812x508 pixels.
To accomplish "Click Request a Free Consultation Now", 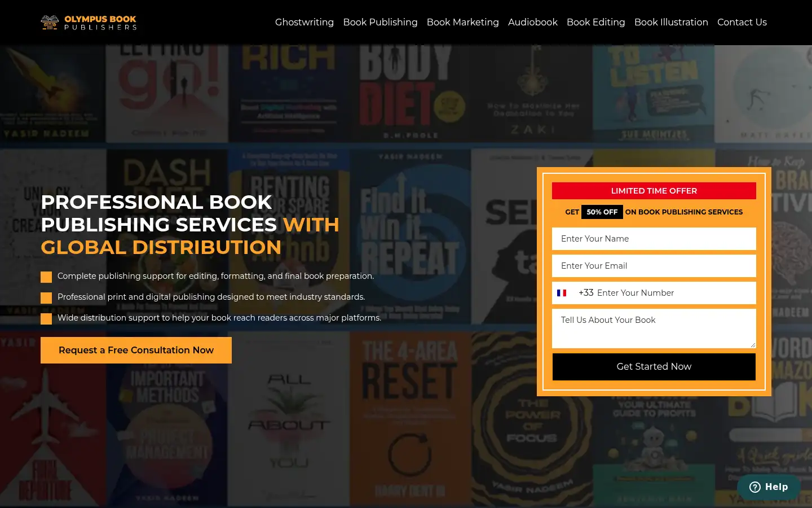I will point(136,350).
